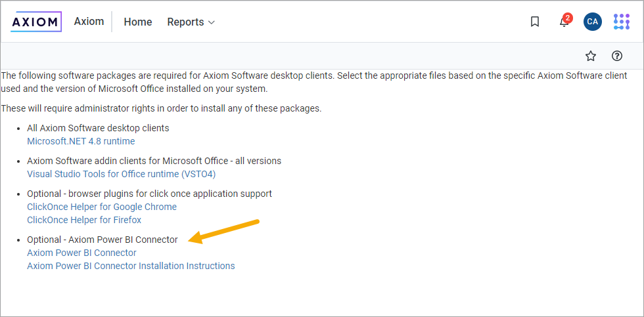The image size is (644, 317).
Task: Open the notifications bell
Action: (x=563, y=22)
